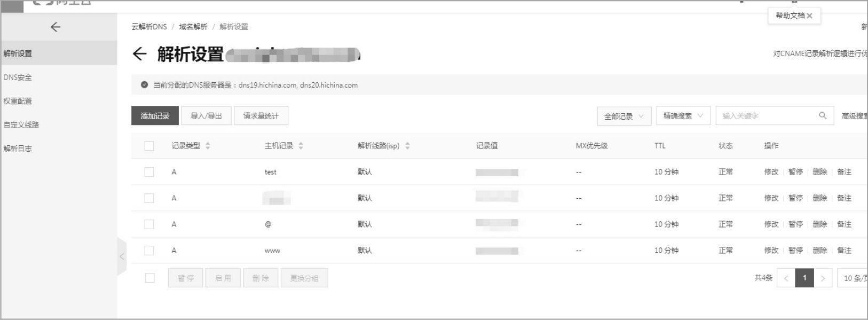The height and width of the screenshot is (320, 868).
Task: Close the 帮助文档 popup
Action: (810, 16)
